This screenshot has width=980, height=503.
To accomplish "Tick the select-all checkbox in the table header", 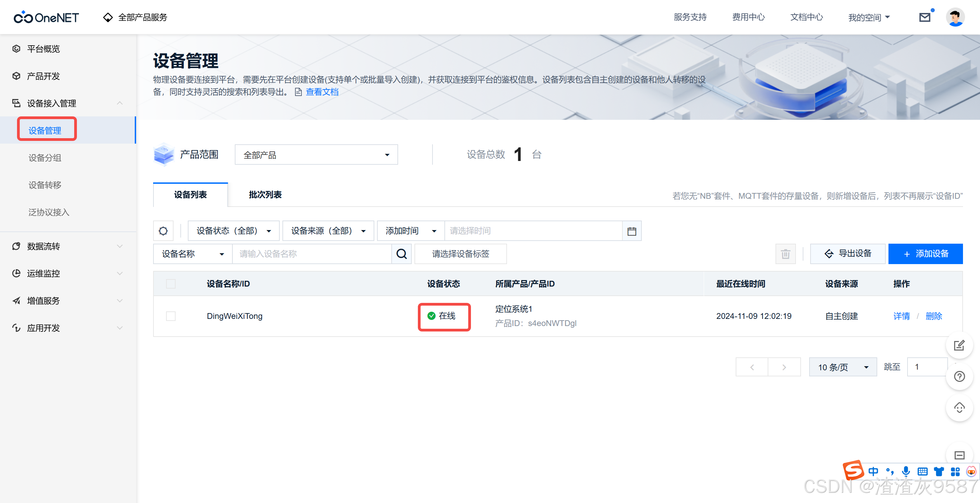I will (171, 284).
